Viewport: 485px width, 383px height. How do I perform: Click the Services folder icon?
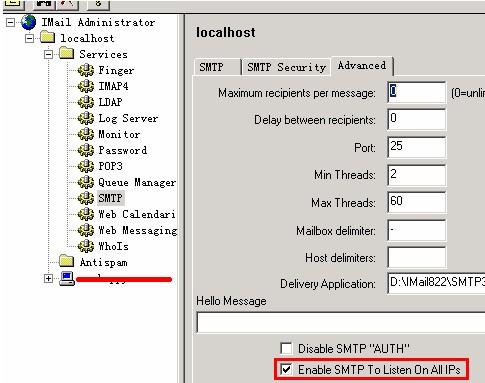pos(66,54)
